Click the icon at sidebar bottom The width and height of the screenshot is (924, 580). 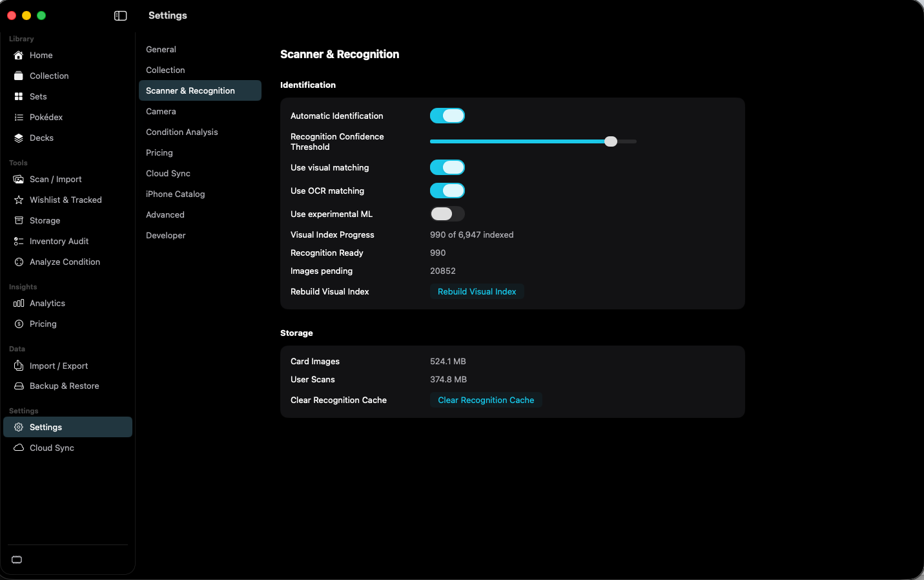tap(17, 560)
